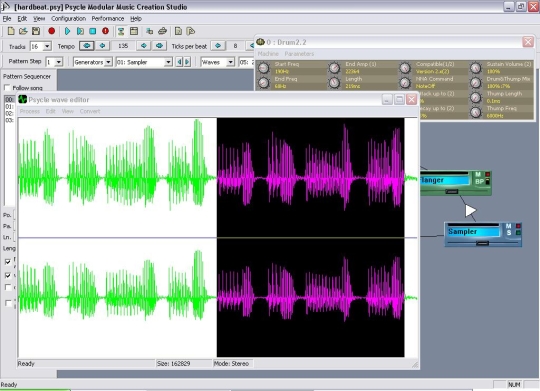This screenshot has height=391, width=540.
Task: Mute the Flanger machine with M
Action: pyautogui.click(x=478, y=175)
